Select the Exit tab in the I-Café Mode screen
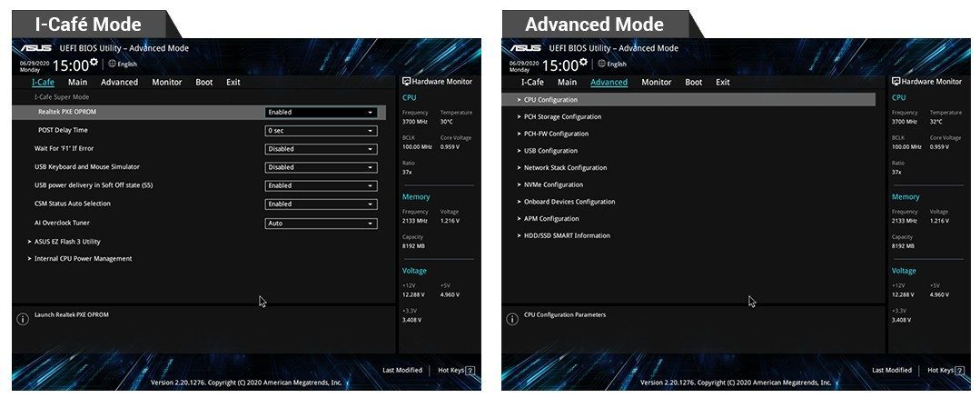The image size is (980, 398). tap(233, 82)
